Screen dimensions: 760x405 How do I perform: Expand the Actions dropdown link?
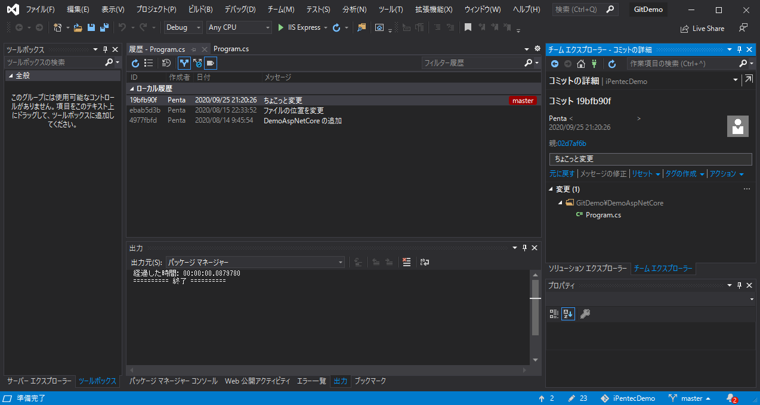pyautogui.click(x=727, y=174)
